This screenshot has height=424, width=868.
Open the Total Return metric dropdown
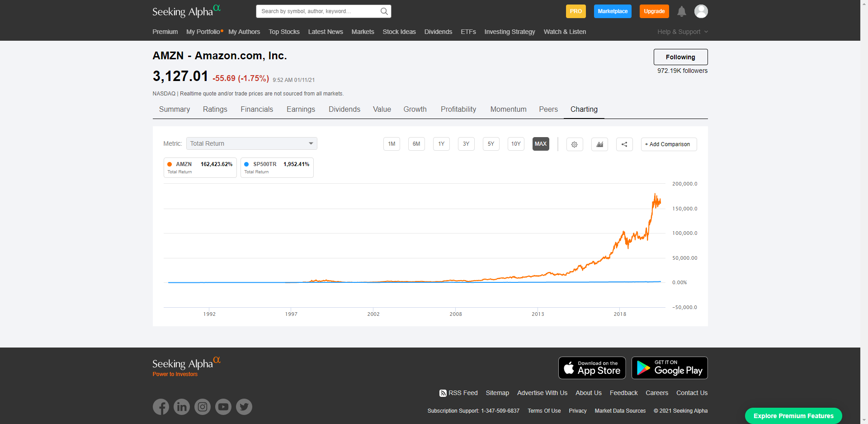coord(252,143)
